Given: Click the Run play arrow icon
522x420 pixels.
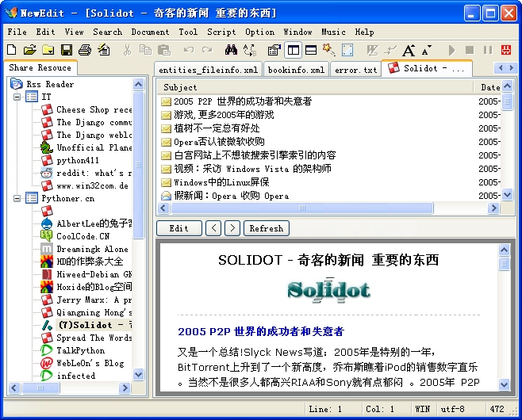Looking at the screenshot, I should point(452,50).
